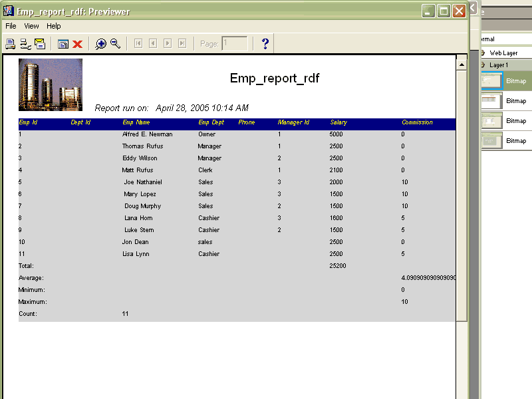Close the previewer with red X icon
Viewport: 532px width, 399px height.
78,44
